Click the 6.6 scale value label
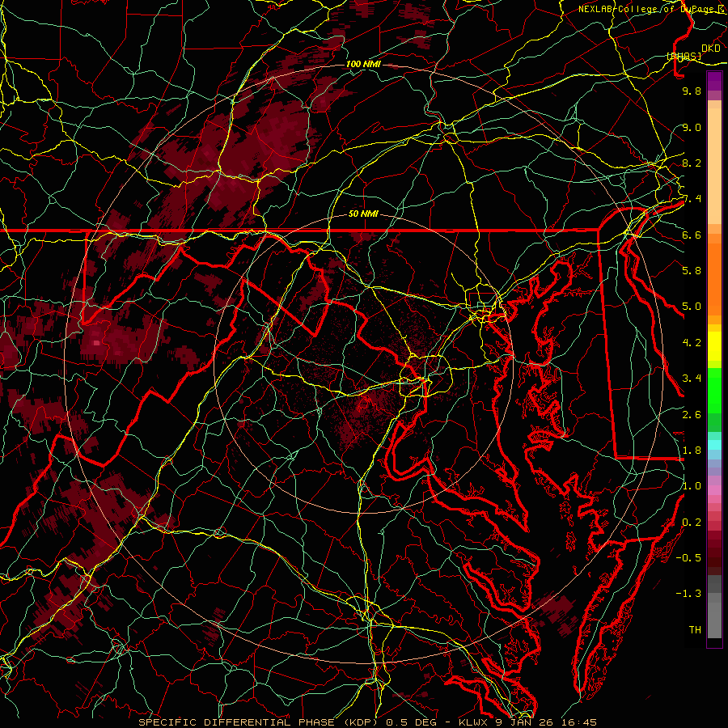 (692, 235)
